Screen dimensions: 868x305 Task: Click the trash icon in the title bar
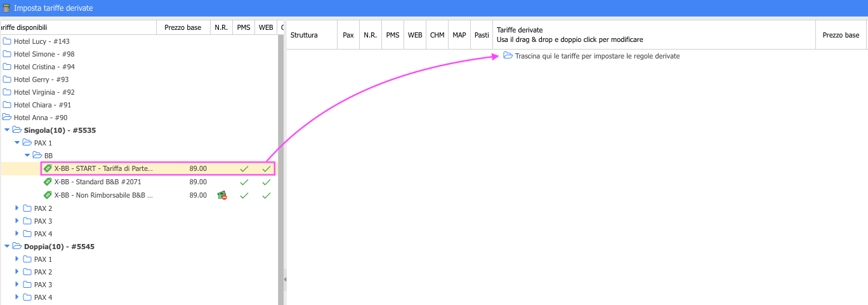point(6,8)
